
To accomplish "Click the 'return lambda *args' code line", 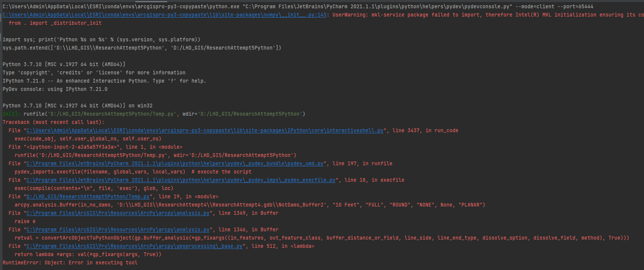I will point(88,254).
